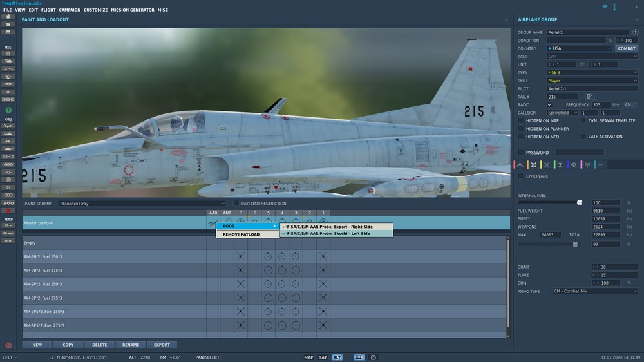
Task: Open the Task dropdown showing CAP
Action: (592, 56)
